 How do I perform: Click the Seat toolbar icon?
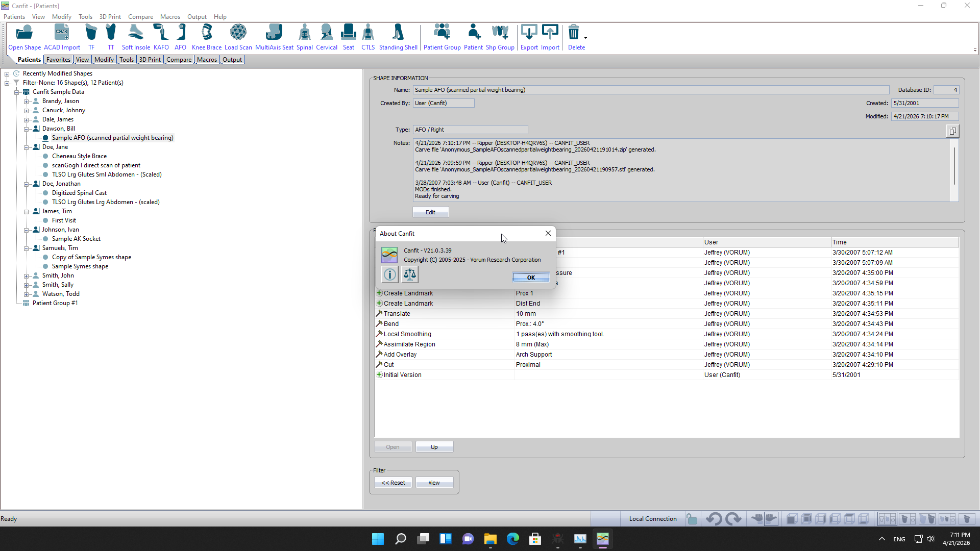pos(349,37)
